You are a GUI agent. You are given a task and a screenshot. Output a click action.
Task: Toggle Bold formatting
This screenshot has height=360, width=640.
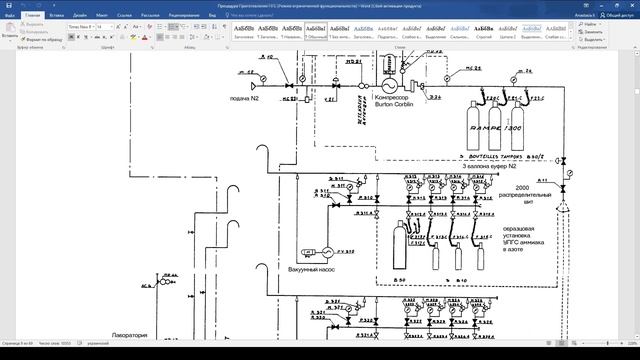click(x=71, y=37)
